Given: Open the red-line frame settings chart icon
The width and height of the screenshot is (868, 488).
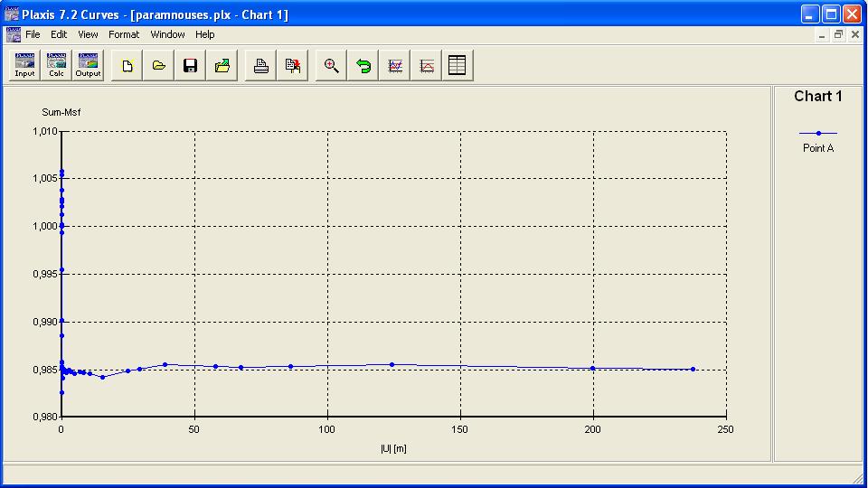Looking at the screenshot, I should (426, 65).
